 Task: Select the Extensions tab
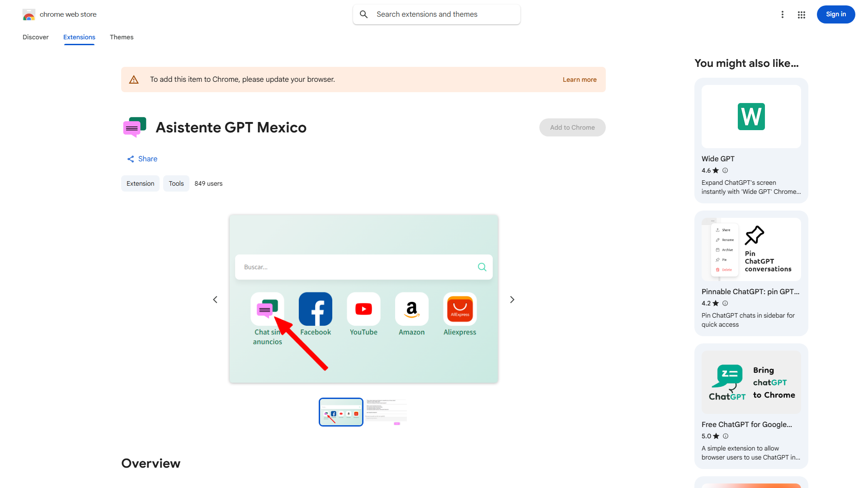tap(79, 37)
